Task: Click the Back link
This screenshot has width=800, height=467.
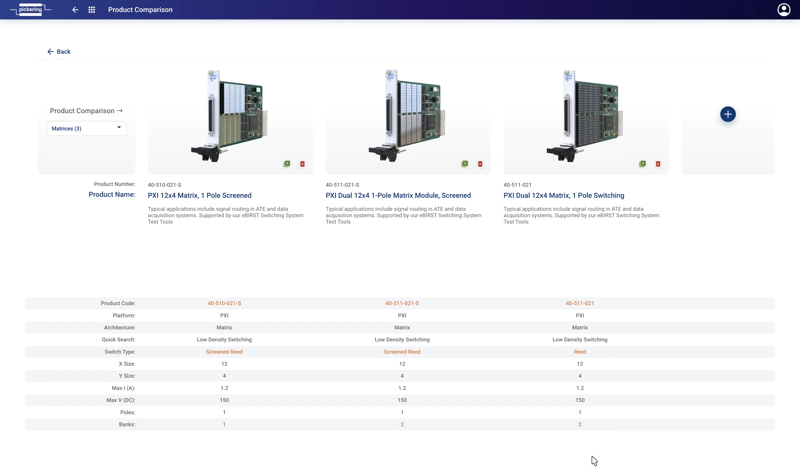Action: click(x=59, y=52)
